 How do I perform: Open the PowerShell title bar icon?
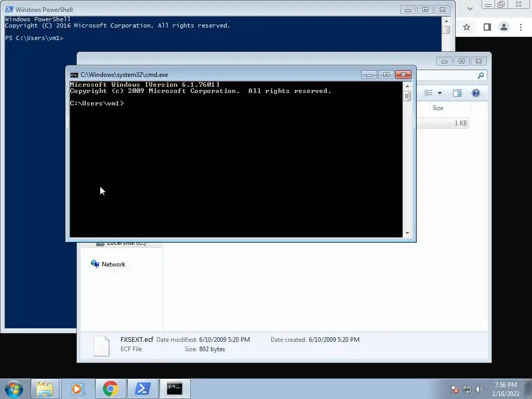click(9, 9)
